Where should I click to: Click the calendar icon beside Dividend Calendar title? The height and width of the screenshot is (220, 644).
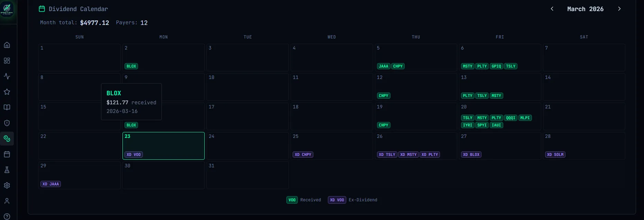pos(42,9)
